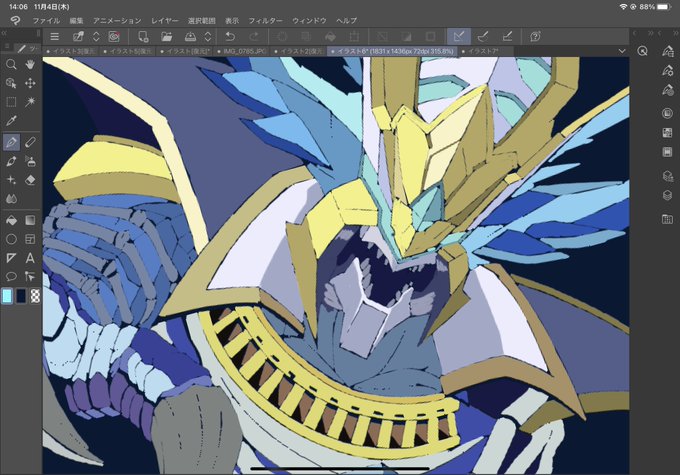Open the 選択範囲 menu
Image resolution: width=680 pixels, height=475 pixels.
pos(202,20)
